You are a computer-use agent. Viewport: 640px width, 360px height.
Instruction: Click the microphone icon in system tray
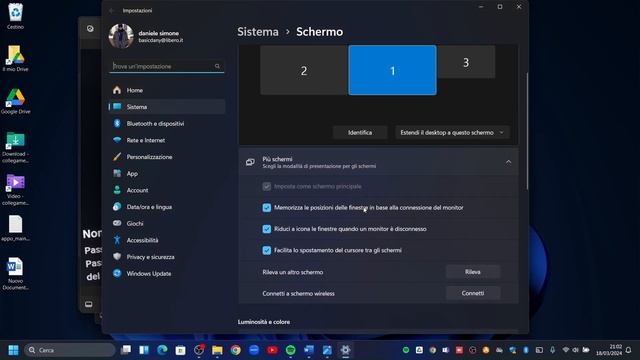pos(552,350)
